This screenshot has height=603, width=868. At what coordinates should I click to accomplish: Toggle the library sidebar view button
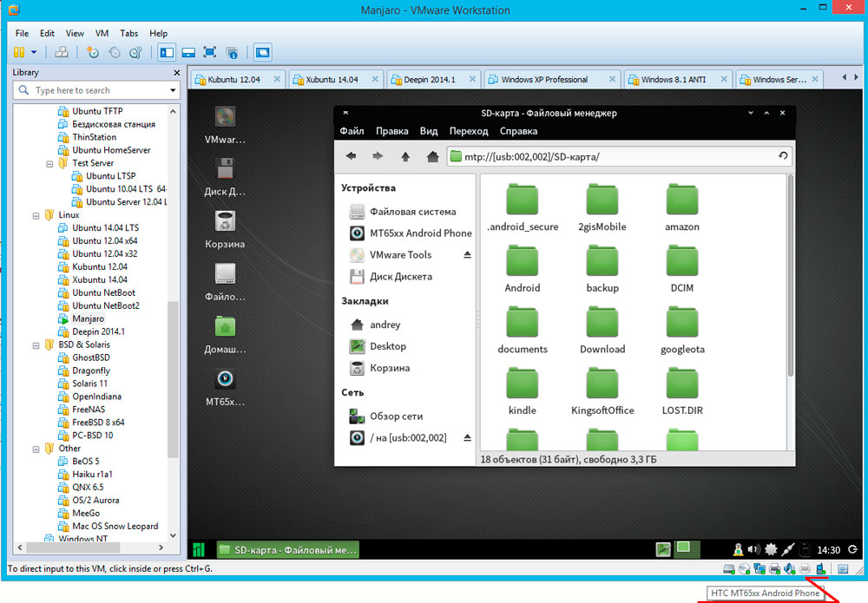(167, 53)
